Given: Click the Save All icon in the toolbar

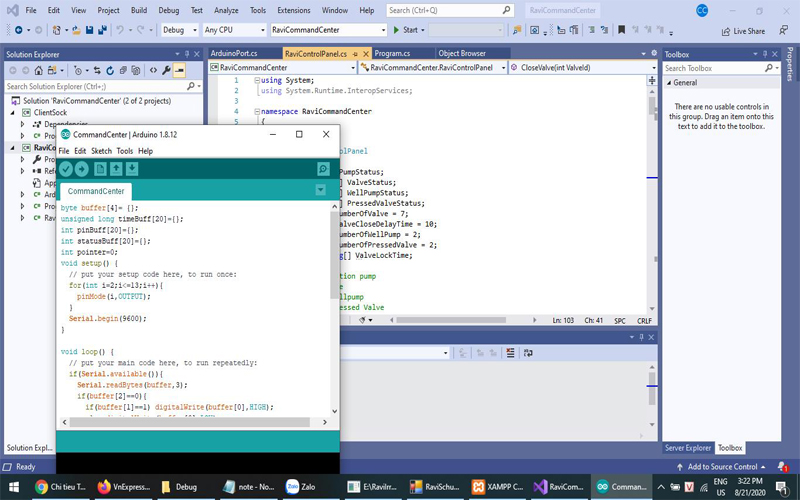Looking at the screenshot, I should pyautogui.click(x=102, y=30).
